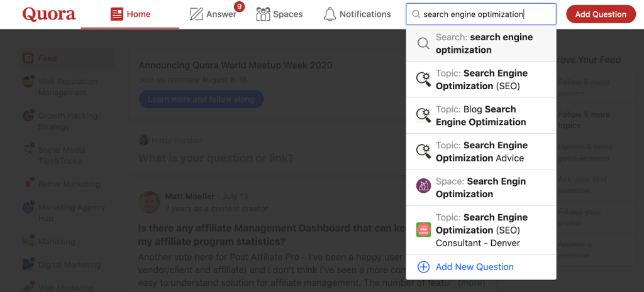Click the magnifier icon in search suggestion row
Image resolution: width=644 pixels, height=292 pixels.
click(423, 43)
